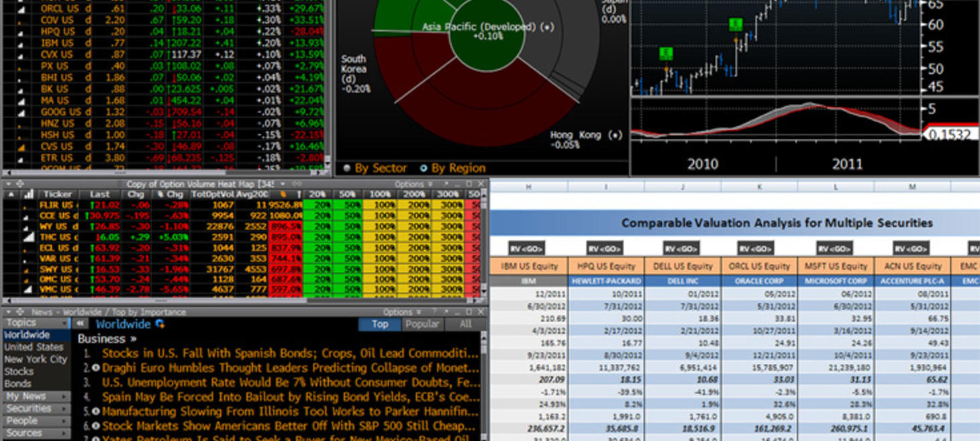This screenshot has height=441, width=980.
Task: Click the volume bars icon beside THC US
Action: 28,237
